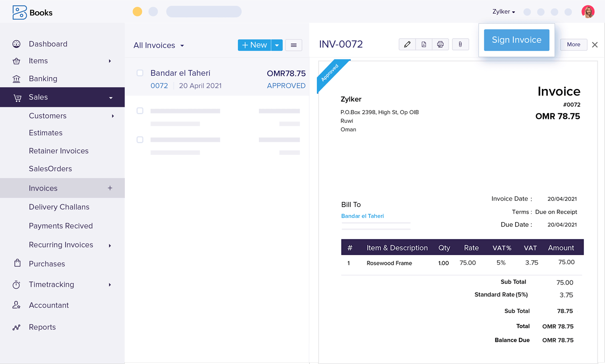Click the Accountant person icon
605x364 pixels.
16,305
